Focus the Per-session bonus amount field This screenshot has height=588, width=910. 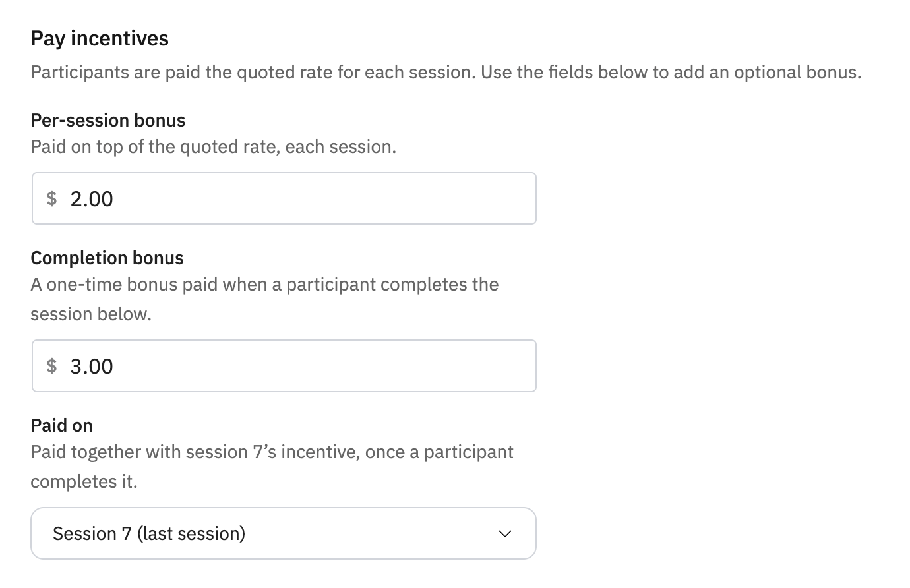(284, 198)
